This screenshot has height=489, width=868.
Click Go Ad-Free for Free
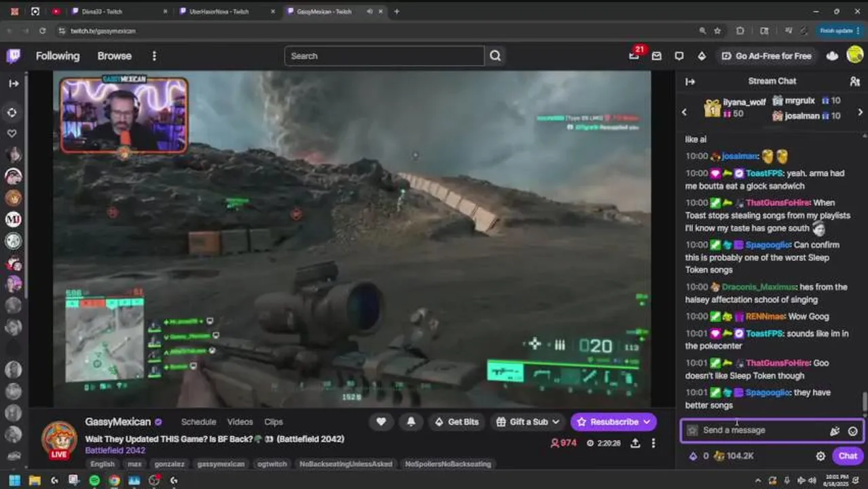[x=767, y=56]
